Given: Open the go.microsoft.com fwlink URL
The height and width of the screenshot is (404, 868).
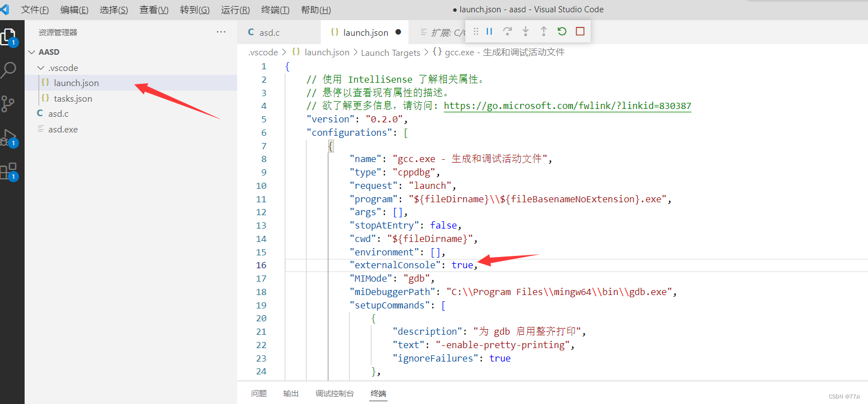Looking at the screenshot, I should pyautogui.click(x=568, y=106).
